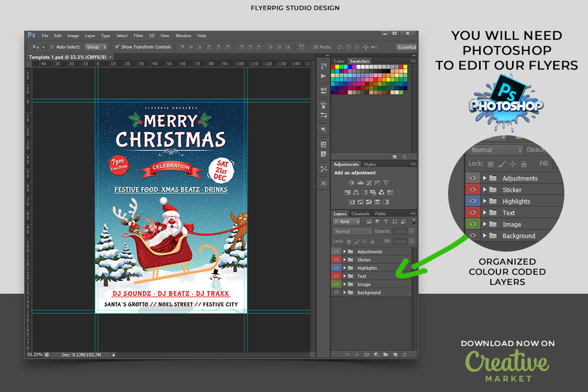Open the Actions panel play icon
Image resolution: width=588 pixels, height=392 pixels.
pyautogui.click(x=323, y=76)
